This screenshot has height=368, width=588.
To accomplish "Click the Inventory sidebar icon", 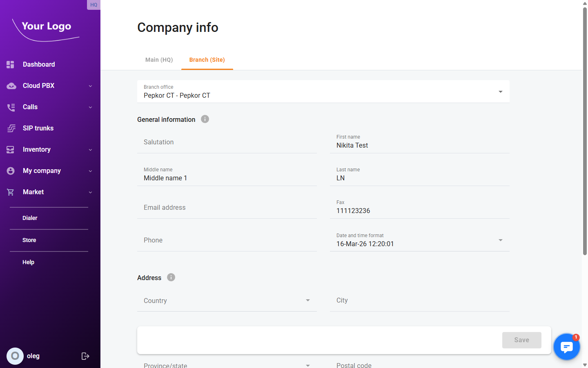I will [x=10, y=149].
